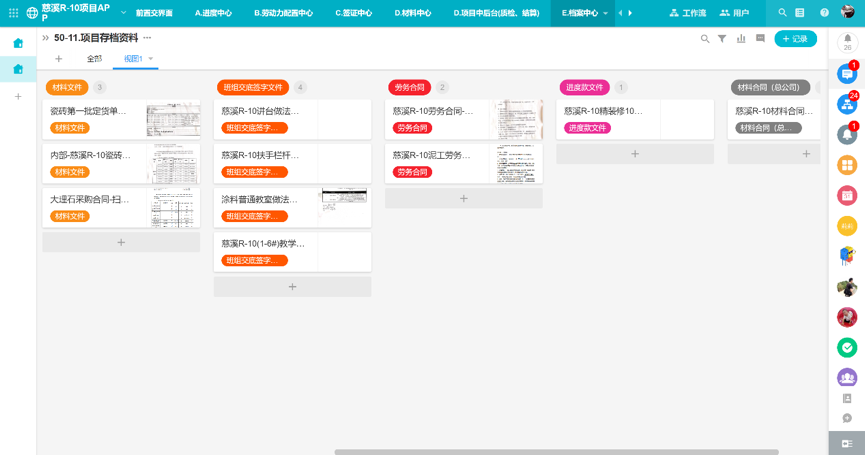Click the 劳务合同 column header tag
The height and width of the screenshot is (455, 865).
[x=409, y=87]
